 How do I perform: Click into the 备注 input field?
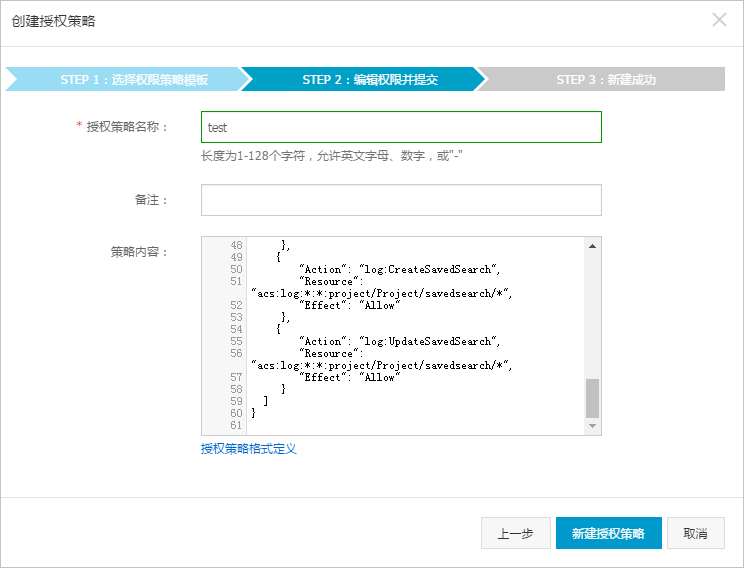(x=401, y=200)
